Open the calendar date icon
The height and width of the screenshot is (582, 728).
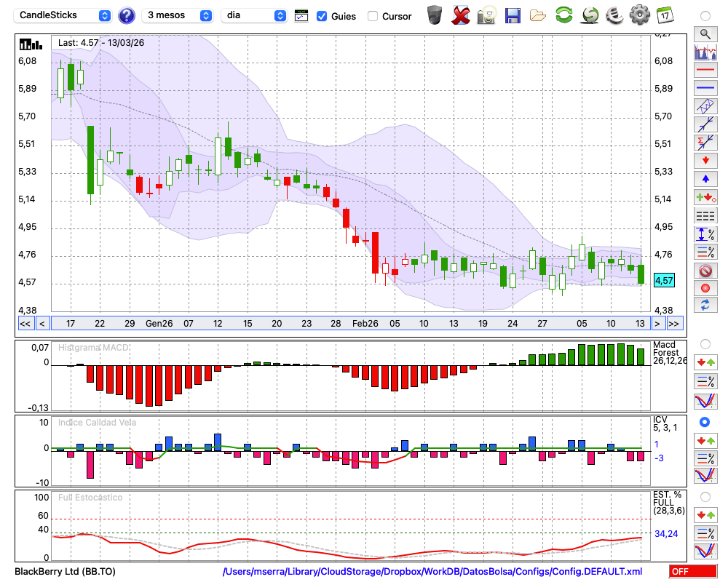coord(665,15)
